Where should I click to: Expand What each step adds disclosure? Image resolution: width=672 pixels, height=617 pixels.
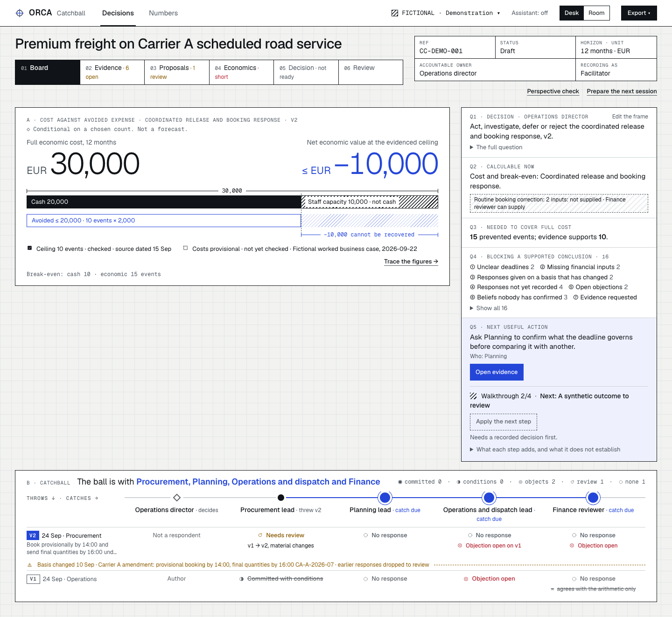pyautogui.click(x=545, y=450)
